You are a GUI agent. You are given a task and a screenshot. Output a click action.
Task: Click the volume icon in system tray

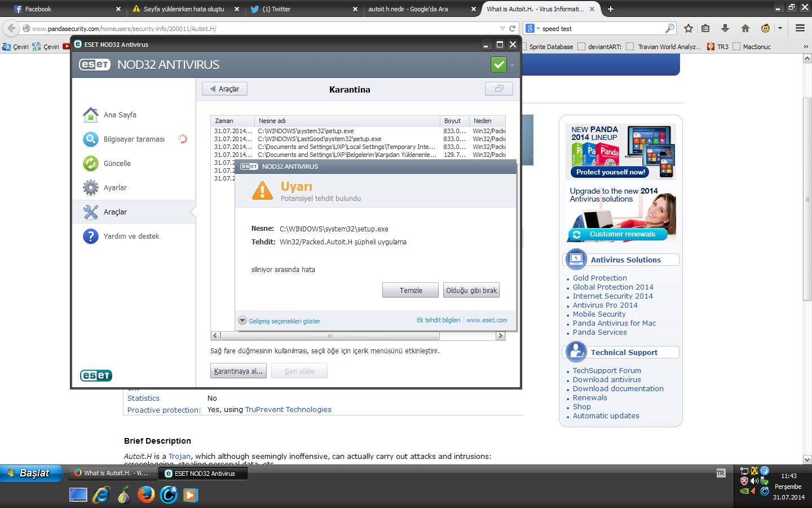point(754,481)
